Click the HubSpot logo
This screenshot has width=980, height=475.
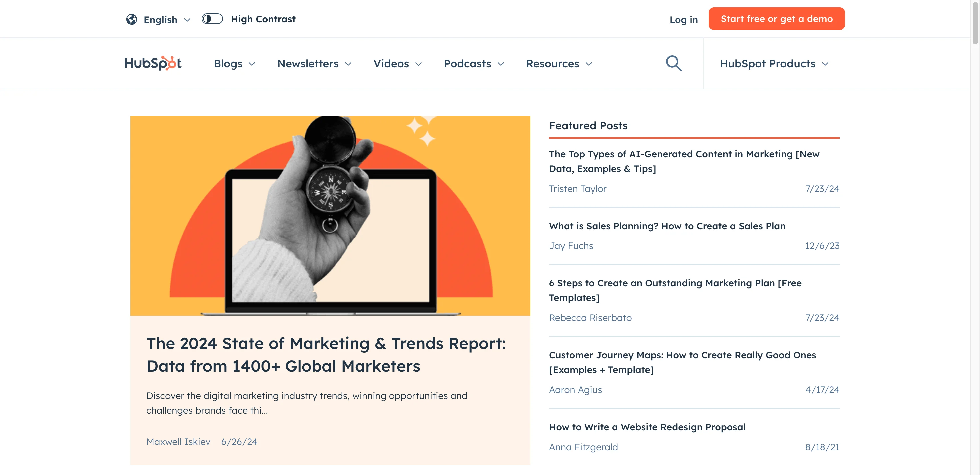pos(153,63)
